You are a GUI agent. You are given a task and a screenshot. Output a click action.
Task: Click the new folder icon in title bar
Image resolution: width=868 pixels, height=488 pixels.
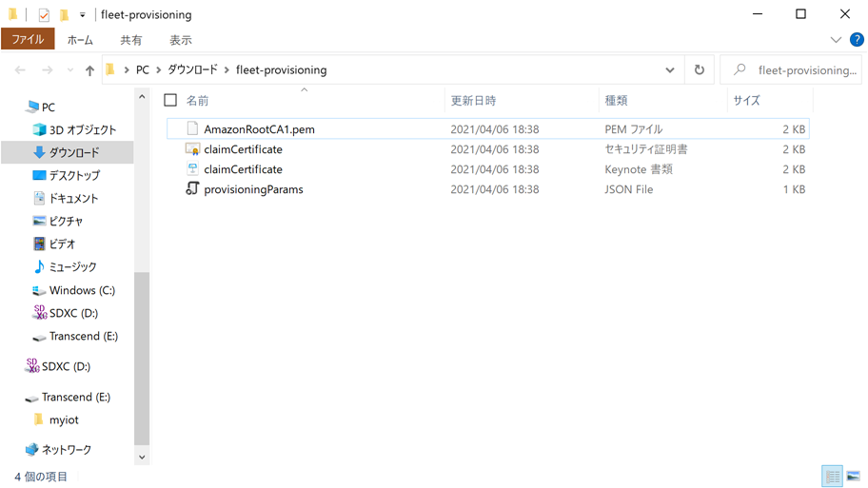point(64,15)
